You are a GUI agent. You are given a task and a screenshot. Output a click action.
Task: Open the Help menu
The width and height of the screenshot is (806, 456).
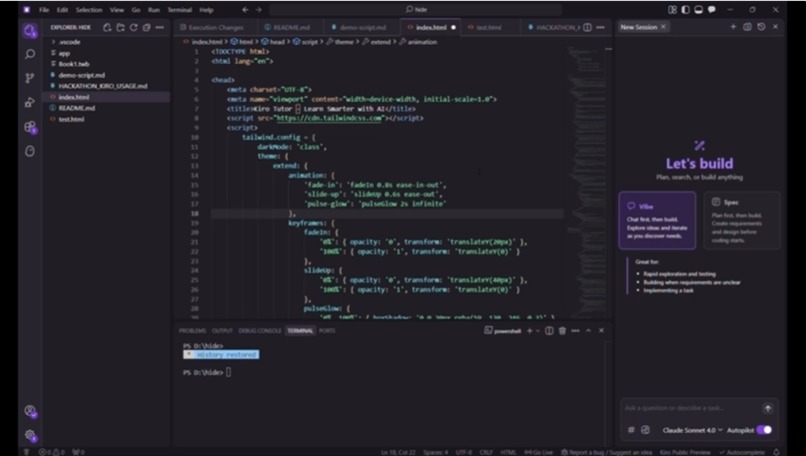(206, 10)
